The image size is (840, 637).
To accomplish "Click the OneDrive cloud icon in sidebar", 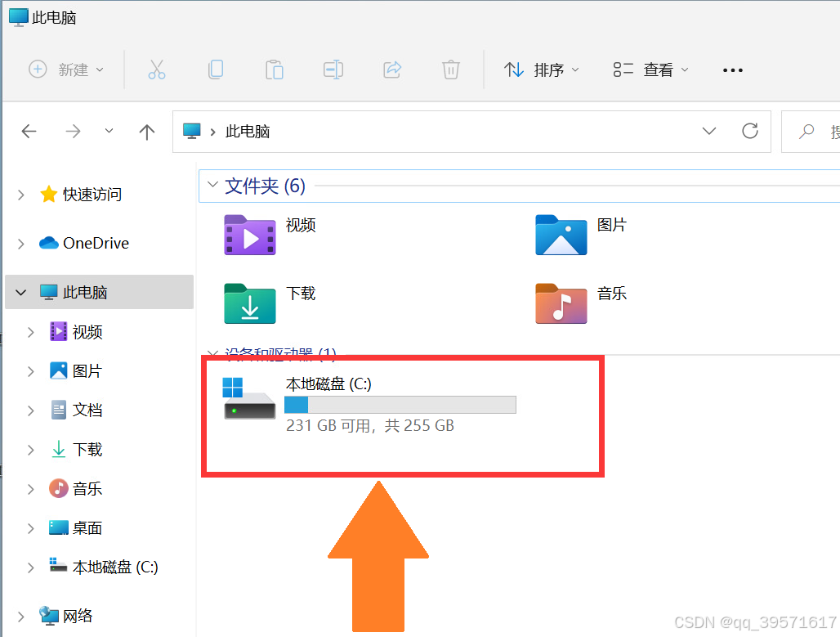I will tap(49, 243).
